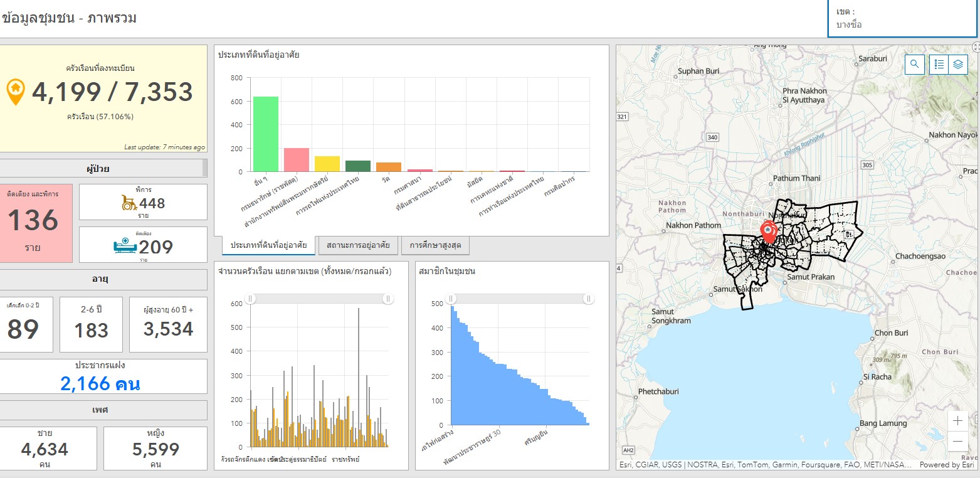Click left range handle of household chart

(250, 299)
